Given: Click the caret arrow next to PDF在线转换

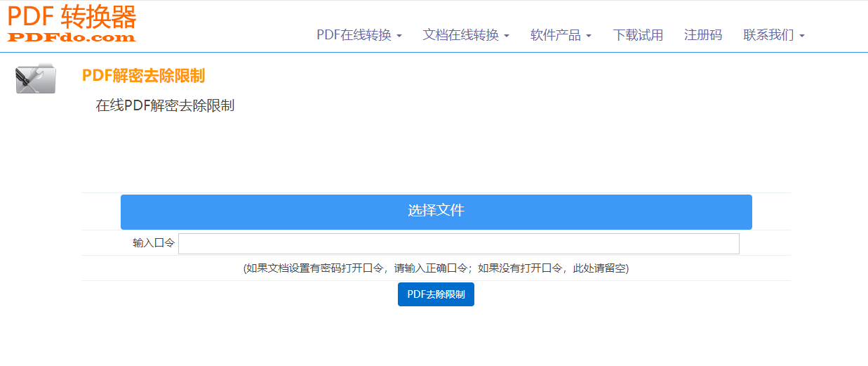Looking at the screenshot, I should point(399,36).
